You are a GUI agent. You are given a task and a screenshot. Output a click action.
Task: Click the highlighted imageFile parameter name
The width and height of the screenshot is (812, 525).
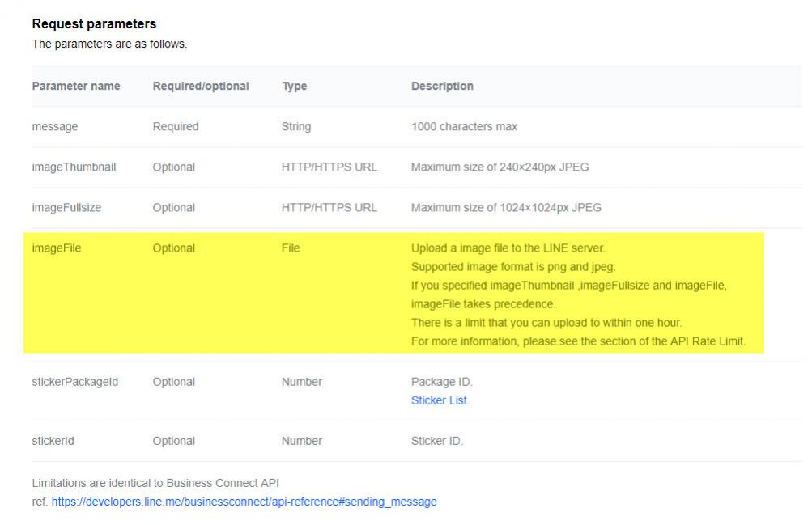pos(57,248)
